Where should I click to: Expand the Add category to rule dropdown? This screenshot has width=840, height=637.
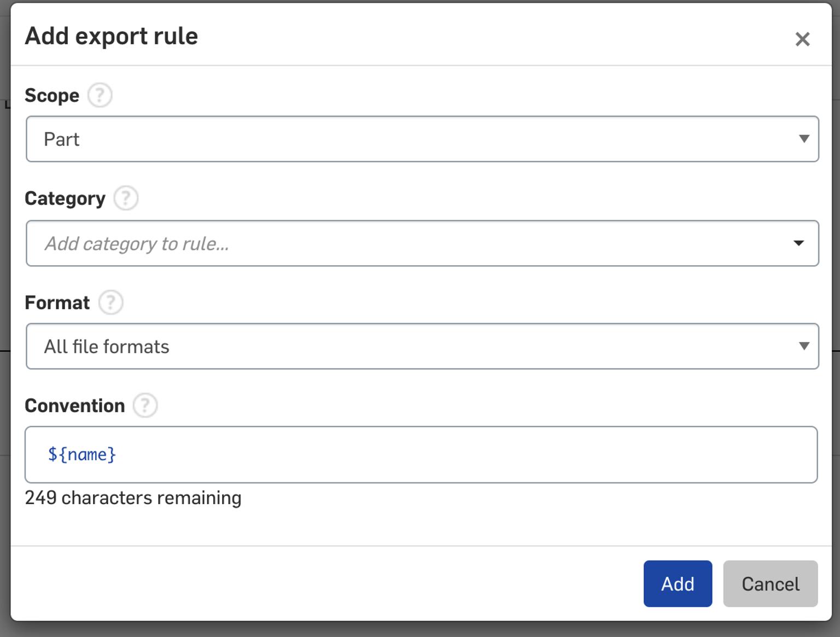coord(421,243)
